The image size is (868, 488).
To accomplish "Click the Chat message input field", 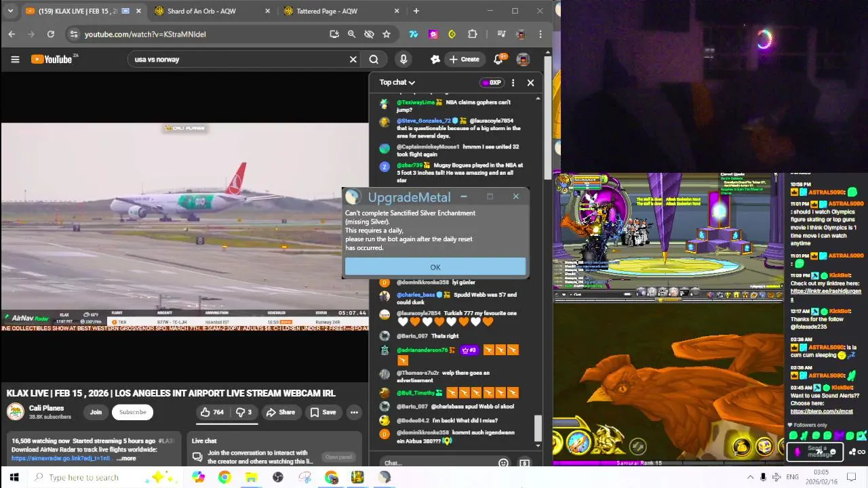I will pos(437,463).
